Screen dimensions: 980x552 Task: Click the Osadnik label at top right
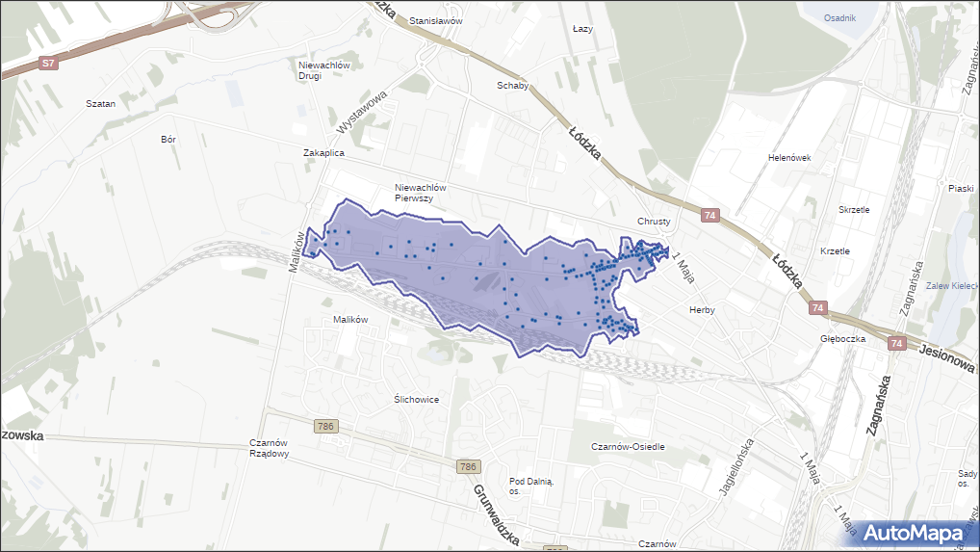pos(839,18)
